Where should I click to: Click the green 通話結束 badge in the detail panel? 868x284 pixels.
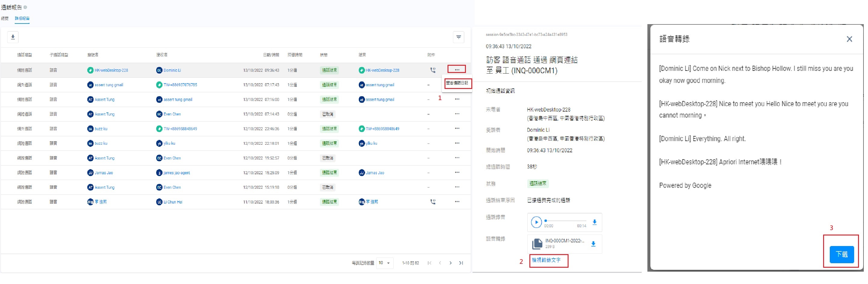coord(538,183)
